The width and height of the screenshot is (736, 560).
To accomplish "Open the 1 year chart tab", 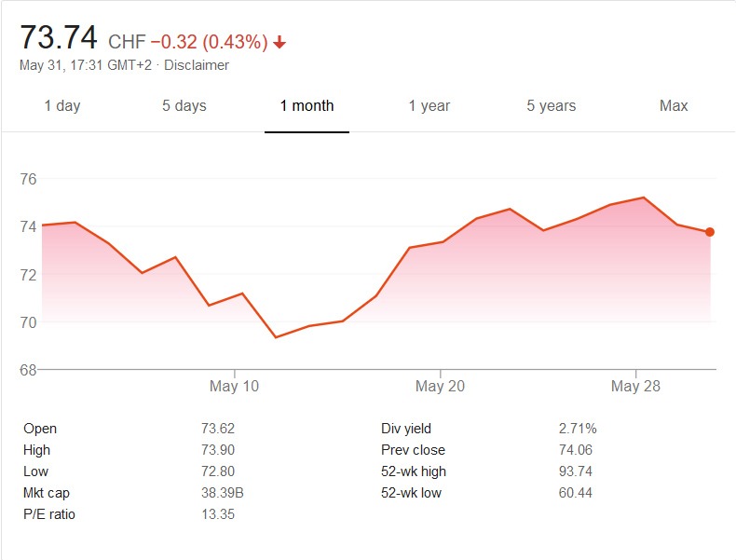I will pyautogui.click(x=429, y=105).
